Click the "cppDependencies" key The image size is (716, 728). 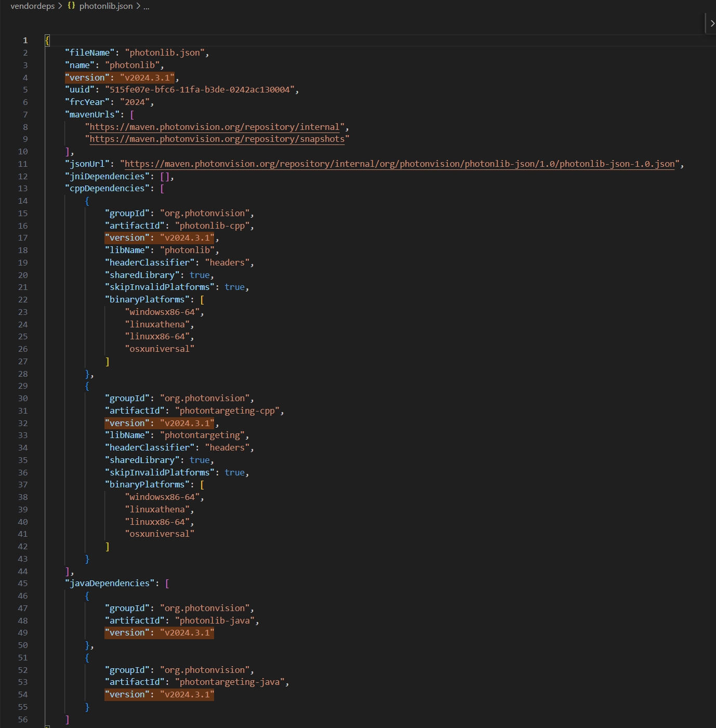click(x=108, y=189)
